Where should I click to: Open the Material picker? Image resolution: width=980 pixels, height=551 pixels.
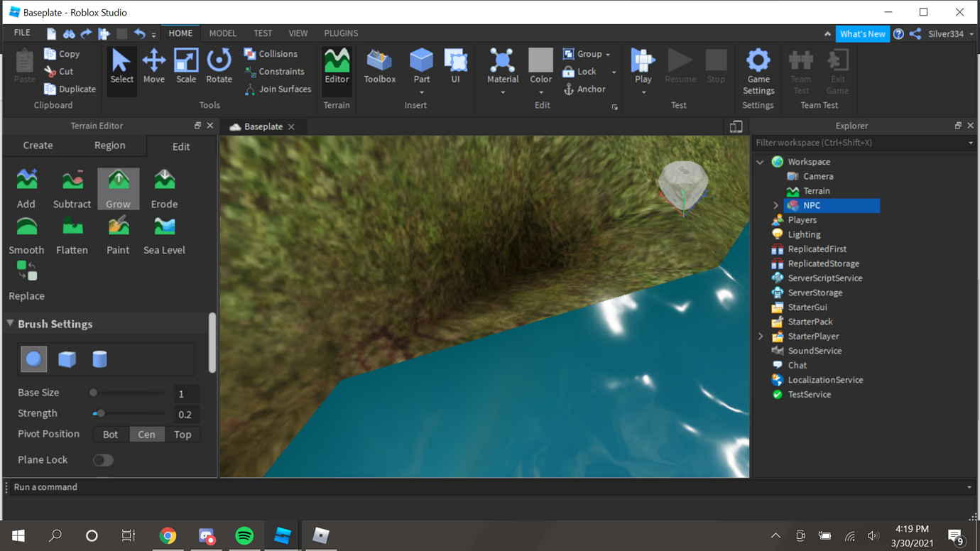click(x=503, y=65)
